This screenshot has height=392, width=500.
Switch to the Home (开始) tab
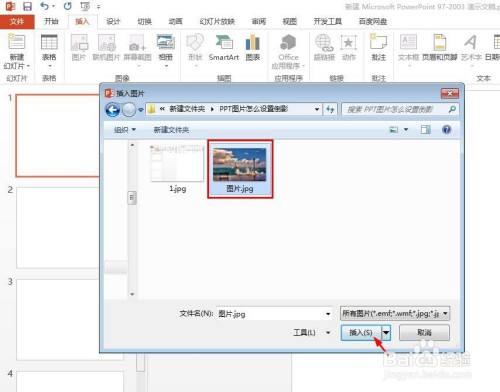coord(51,22)
